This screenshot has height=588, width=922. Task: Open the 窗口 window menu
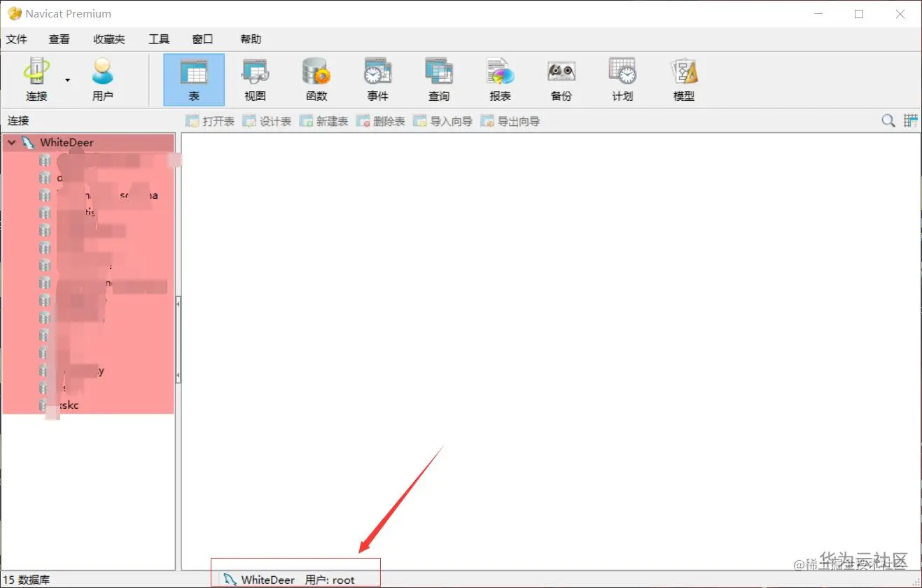(202, 39)
